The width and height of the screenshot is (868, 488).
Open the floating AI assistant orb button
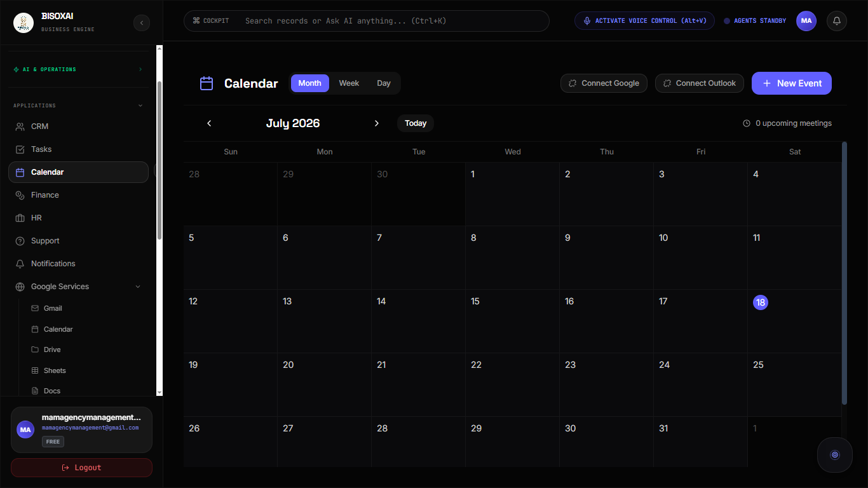(x=835, y=454)
